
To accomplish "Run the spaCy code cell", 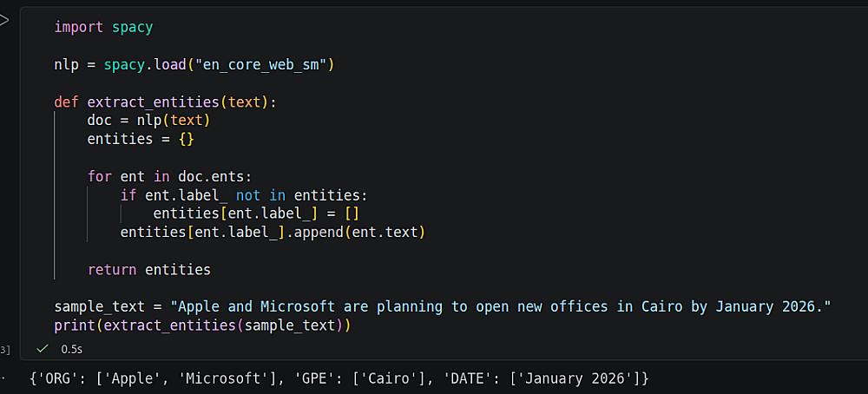I will pos(3,19).
